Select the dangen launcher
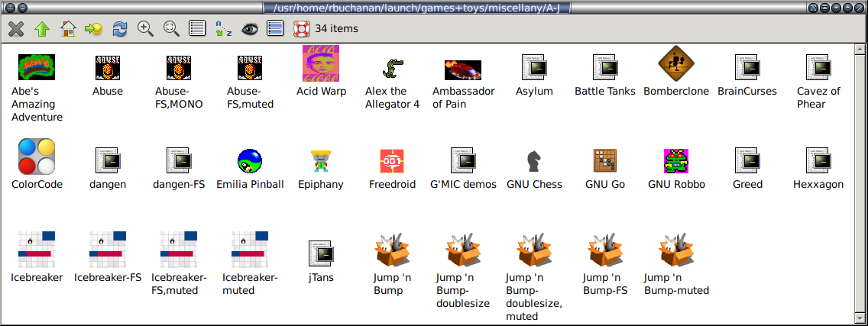This screenshot has height=326, width=868. coord(108,160)
